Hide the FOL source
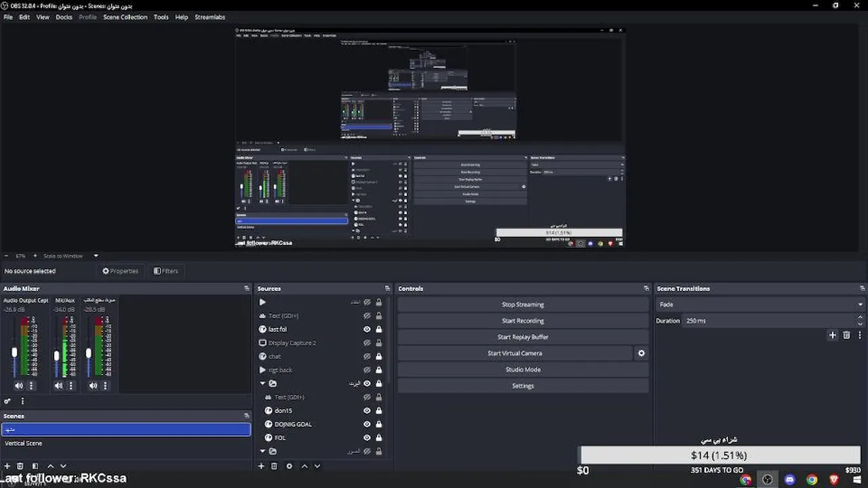Image resolution: width=868 pixels, height=488 pixels. [367, 438]
